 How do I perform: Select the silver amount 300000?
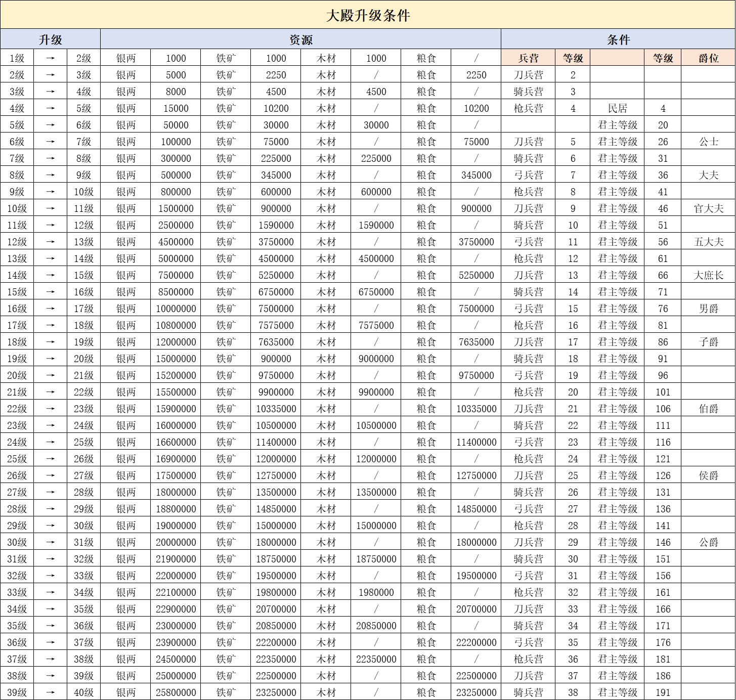click(x=176, y=158)
